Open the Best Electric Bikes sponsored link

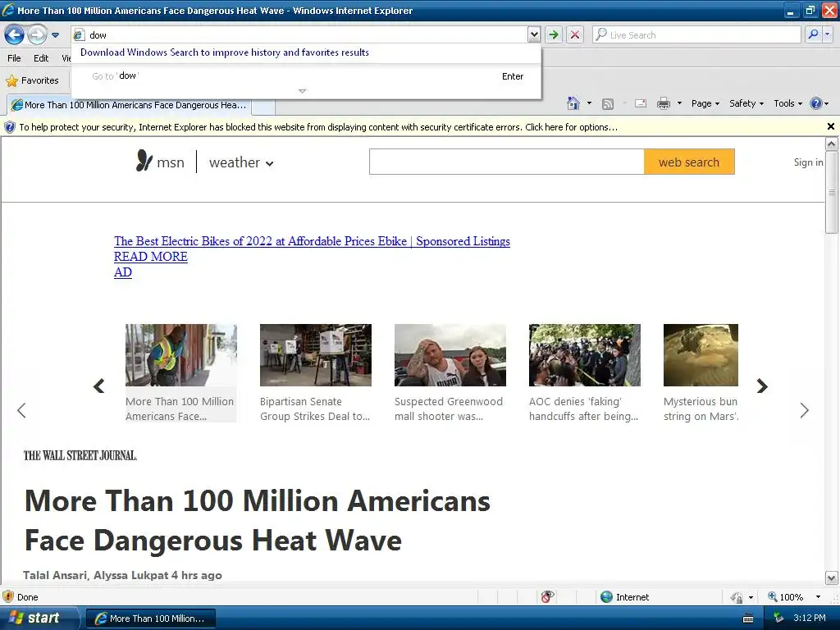tap(312, 241)
